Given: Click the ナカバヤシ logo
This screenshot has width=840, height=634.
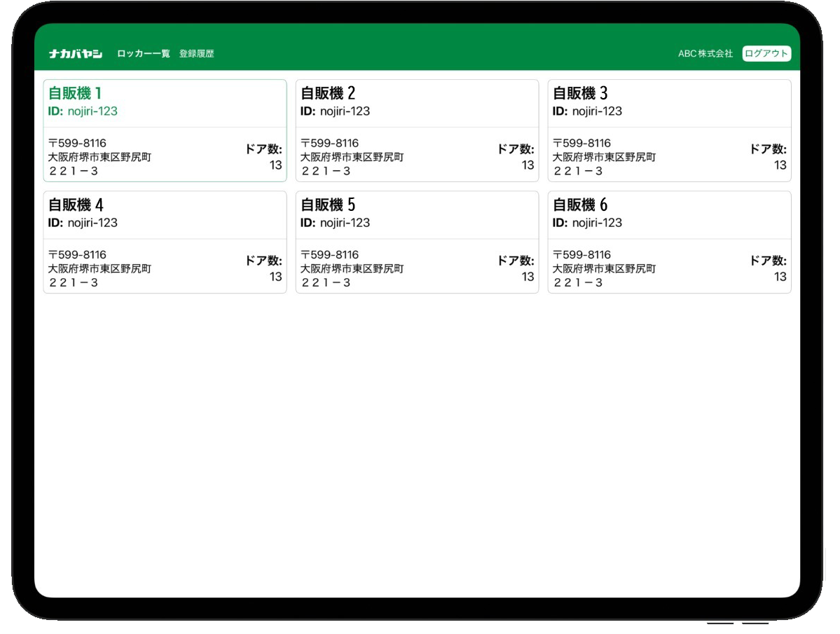Looking at the screenshot, I should [x=76, y=54].
